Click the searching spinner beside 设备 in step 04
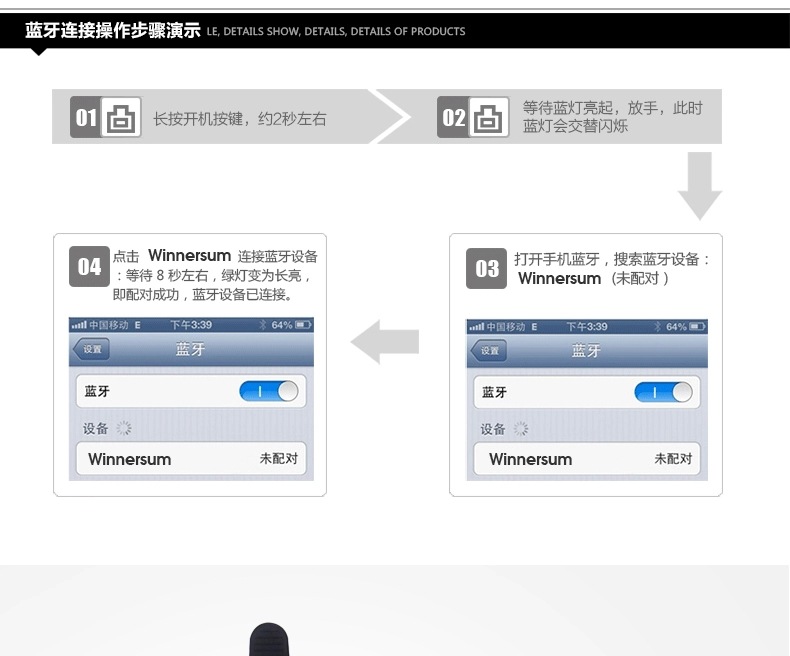The height and width of the screenshot is (656, 790). (x=123, y=428)
